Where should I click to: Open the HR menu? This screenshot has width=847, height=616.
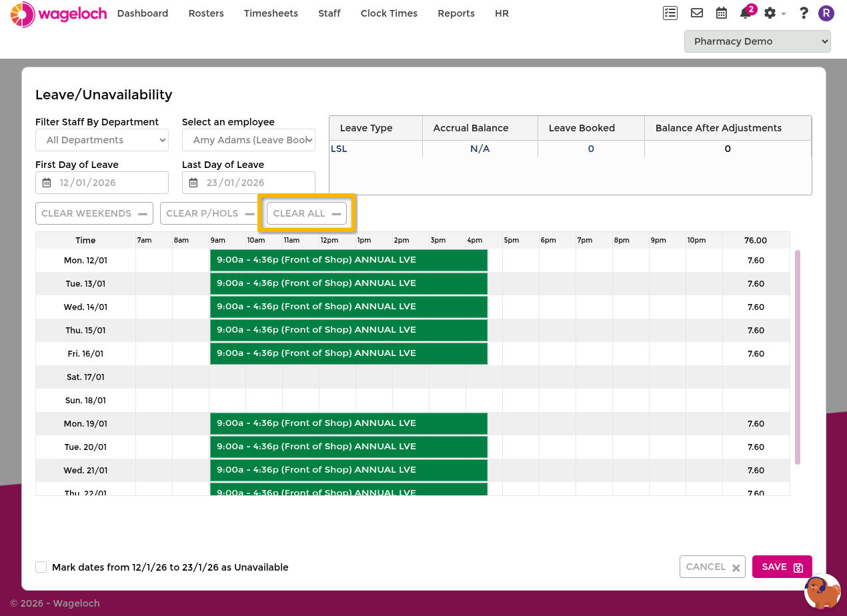[502, 13]
